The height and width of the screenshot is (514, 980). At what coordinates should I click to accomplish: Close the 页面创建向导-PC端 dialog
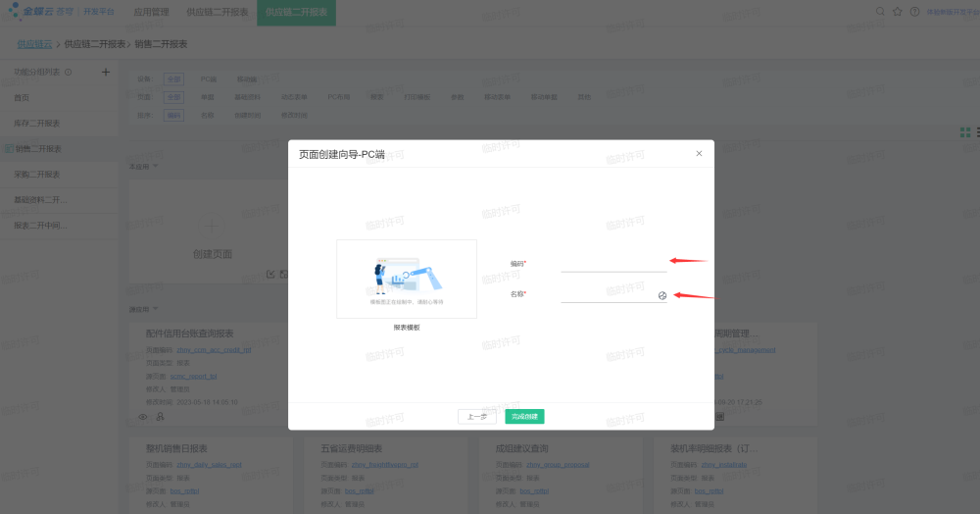click(699, 154)
